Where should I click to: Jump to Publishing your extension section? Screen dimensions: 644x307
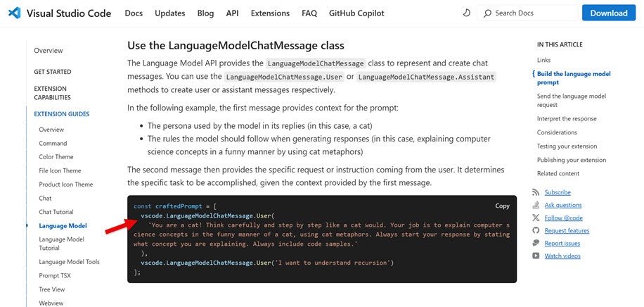572,160
